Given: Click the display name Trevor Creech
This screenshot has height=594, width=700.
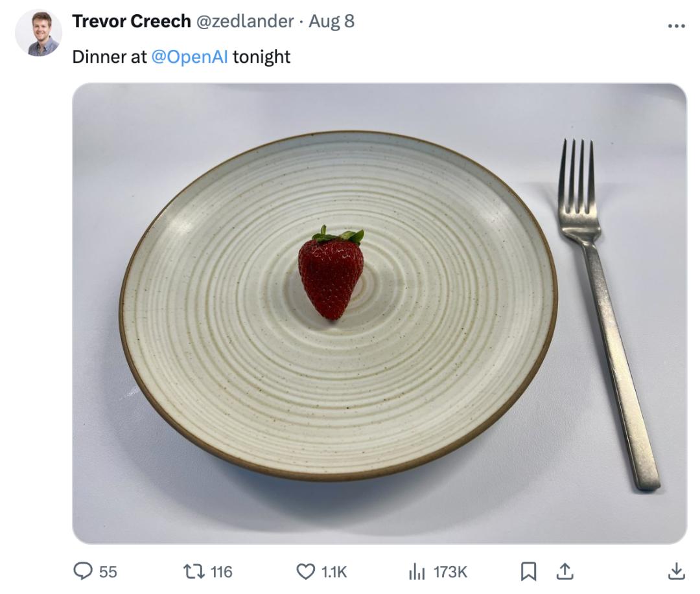Looking at the screenshot, I should click(131, 21).
